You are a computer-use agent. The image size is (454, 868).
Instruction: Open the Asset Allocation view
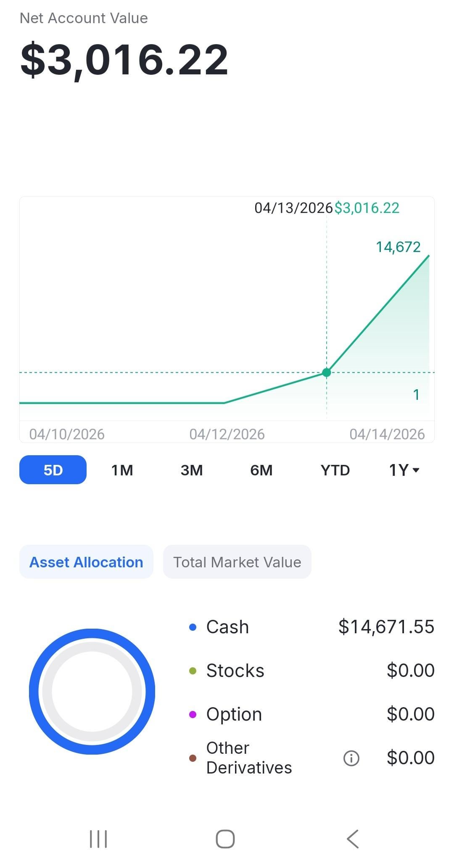86,562
